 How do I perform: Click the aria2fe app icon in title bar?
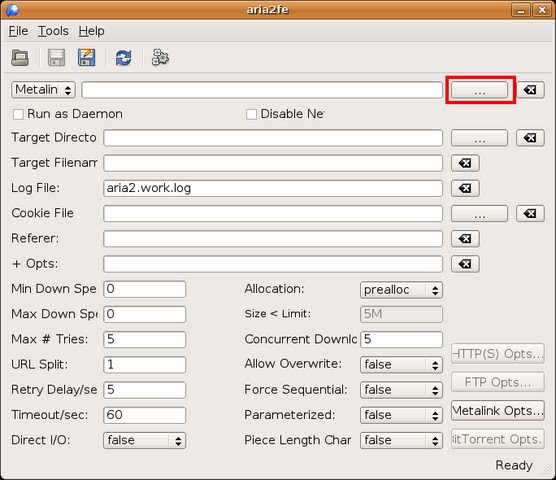point(12,10)
